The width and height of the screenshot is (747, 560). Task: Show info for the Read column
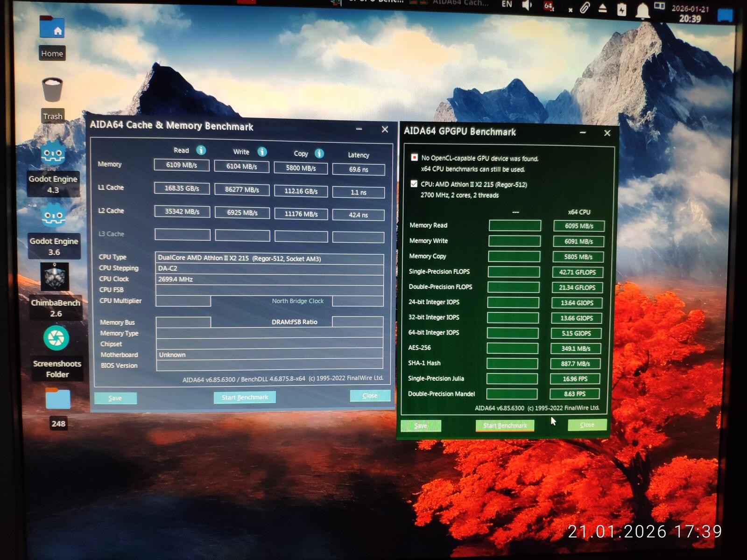point(201,150)
